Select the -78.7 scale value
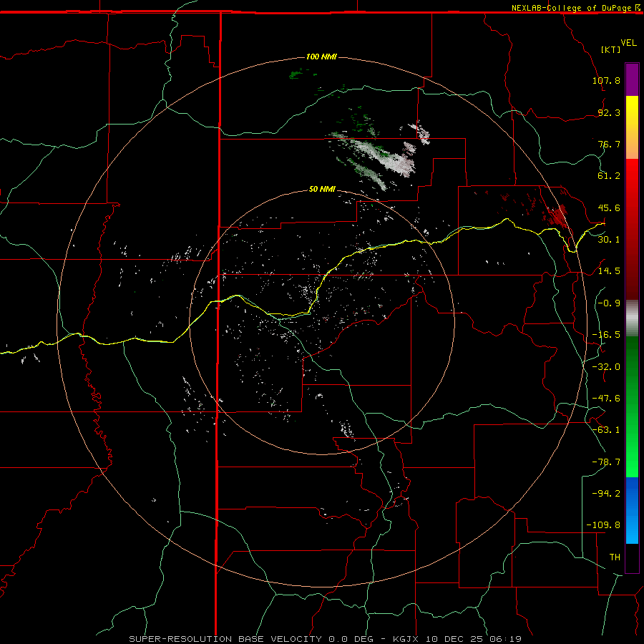 [606, 462]
